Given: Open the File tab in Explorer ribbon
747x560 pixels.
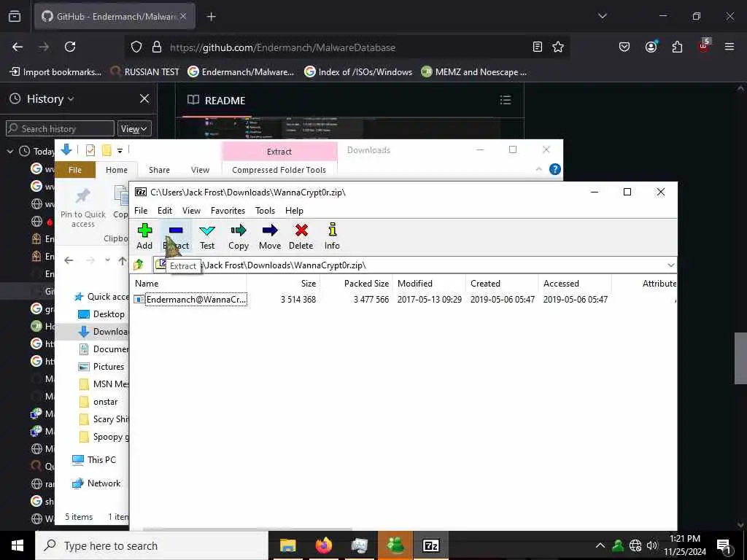Looking at the screenshot, I should [x=75, y=170].
